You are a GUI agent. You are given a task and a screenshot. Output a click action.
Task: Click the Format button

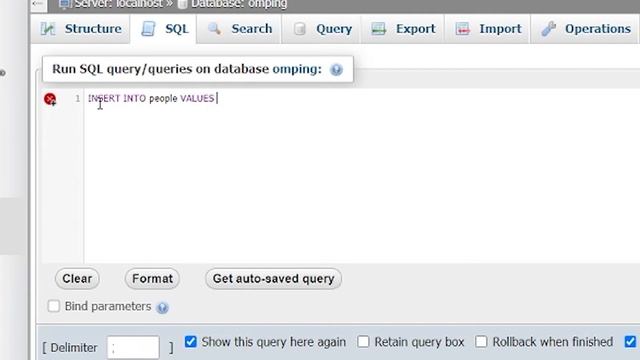click(152, 279)
